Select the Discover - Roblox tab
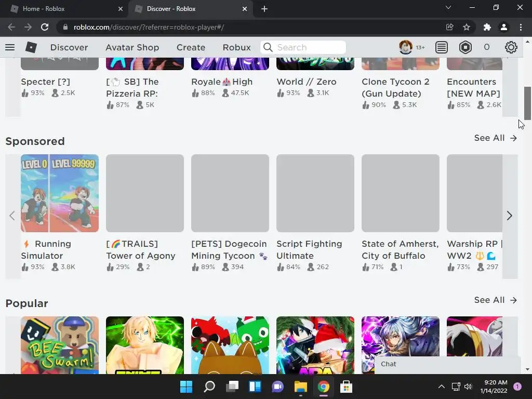 click(191, 9)
